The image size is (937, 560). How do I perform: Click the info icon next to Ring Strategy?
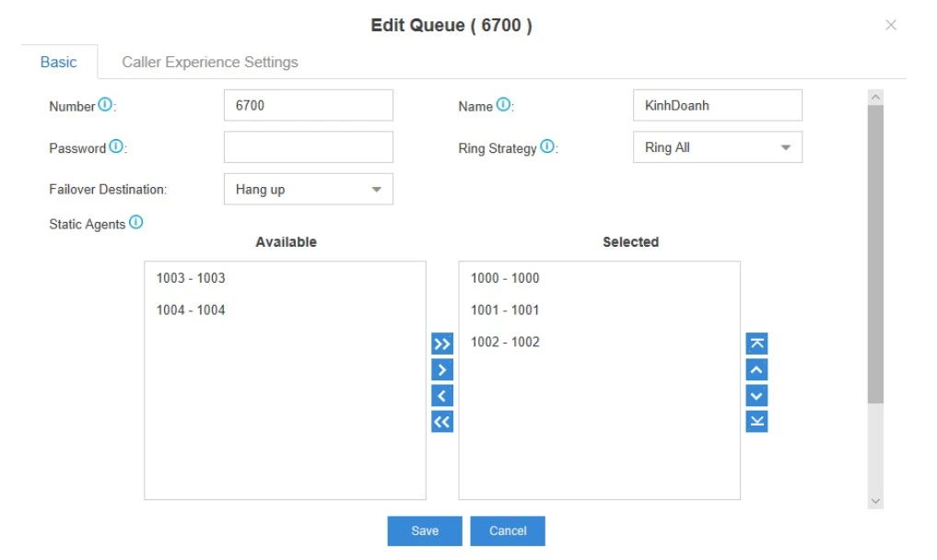click(x=547, y=146)
